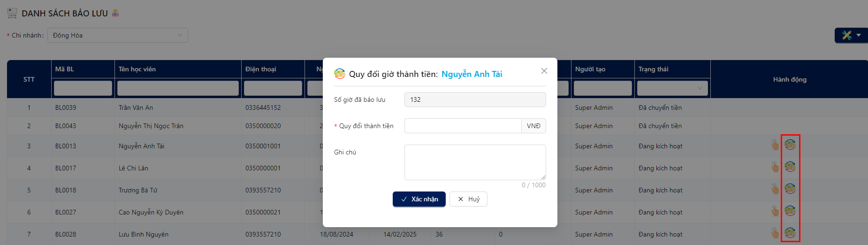
Task: Focus the Quy đổi thành tiền input
Action: point(463,126)
